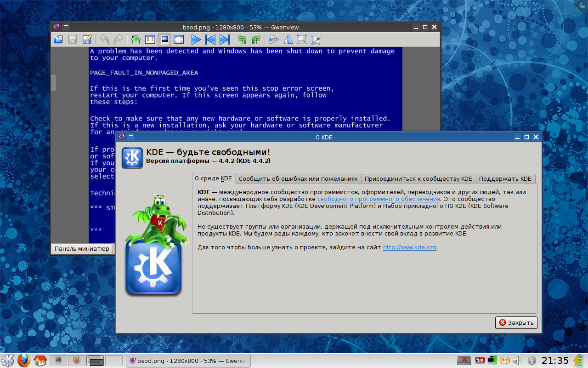Click the Open file icon in Gwenview toolbar
The image size is (588, 368).
(58, 40)
